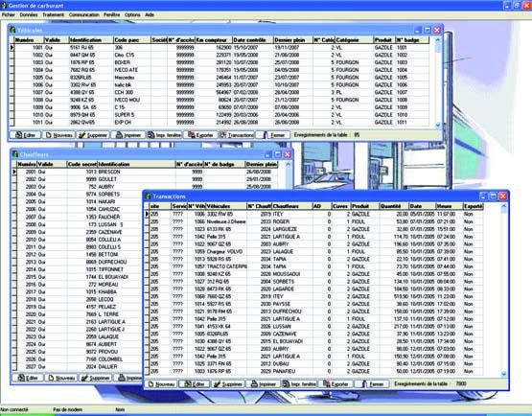Screen dimensions: 532x416
Task: Click Editer button in Véhicules window
Action: (26, 135)
